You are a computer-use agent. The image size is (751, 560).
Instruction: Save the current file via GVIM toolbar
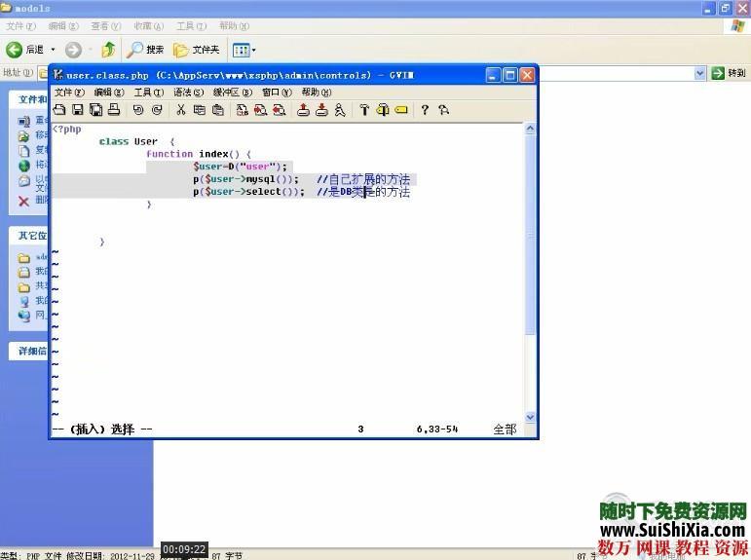point(78,110)
